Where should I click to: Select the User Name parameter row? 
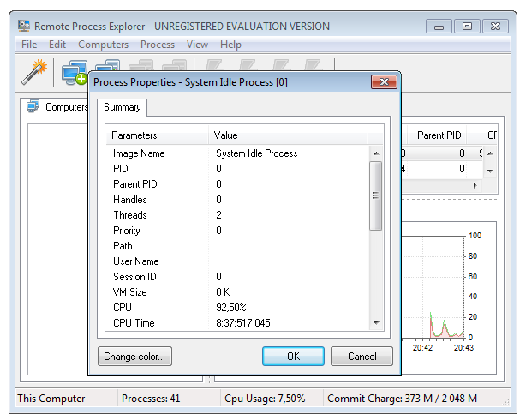[x=238, y=261]
